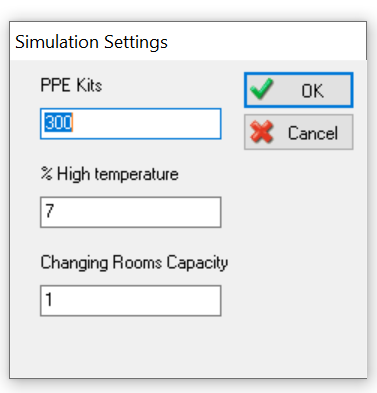Dismiss dialog using the Cancel button
377x393 pixels.
point(298,132)
